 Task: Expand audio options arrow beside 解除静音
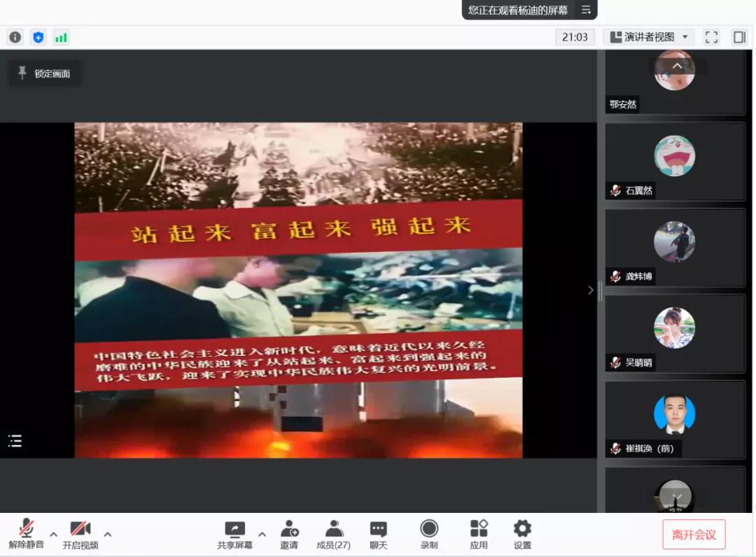(x=53, y=535)
